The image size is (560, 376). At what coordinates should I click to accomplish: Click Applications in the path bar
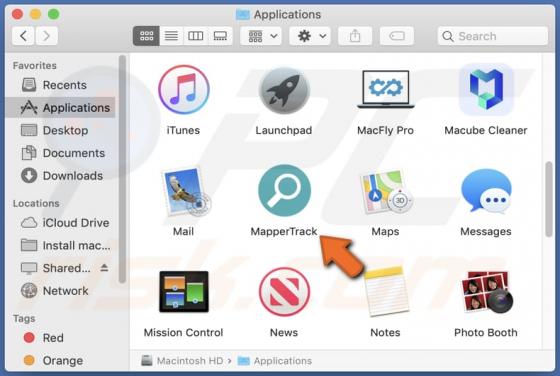pyautogui.click(x=275, y=361)
